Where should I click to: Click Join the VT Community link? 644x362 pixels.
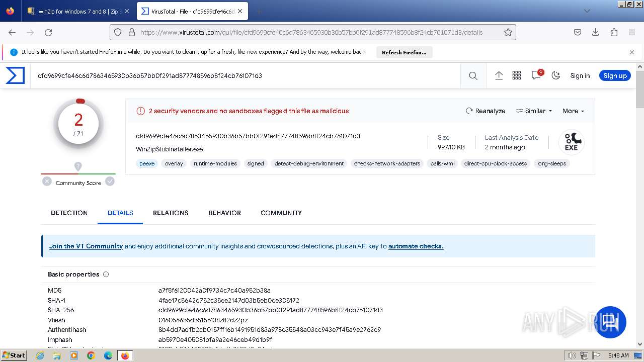coord(86,246)
